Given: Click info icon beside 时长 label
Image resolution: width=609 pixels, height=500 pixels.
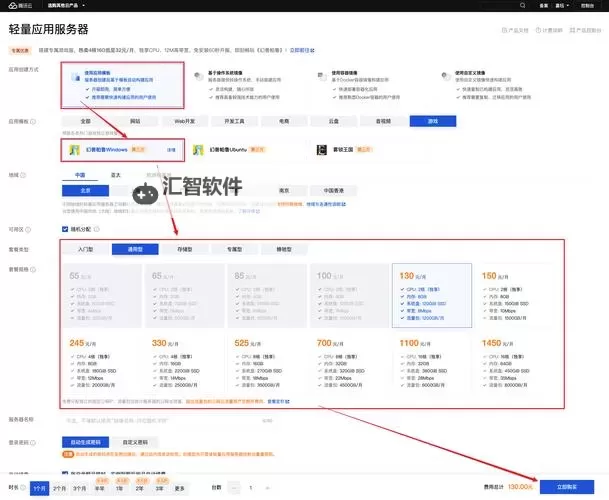Looking at the screenshot, I should click(23, 487).
